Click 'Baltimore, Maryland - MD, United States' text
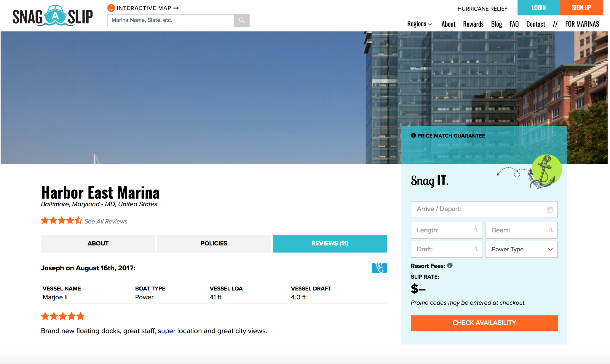The image size is (610, 364). (99, 204)
